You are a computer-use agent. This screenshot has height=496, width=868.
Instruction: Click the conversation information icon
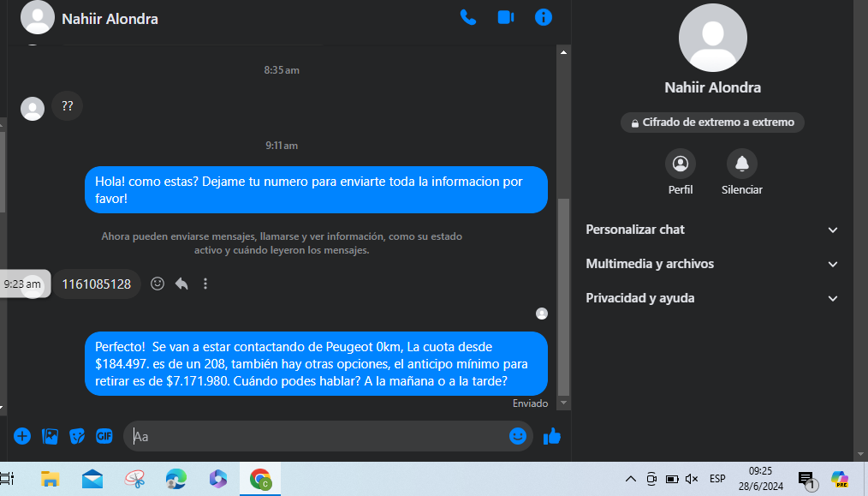point(543,17)
